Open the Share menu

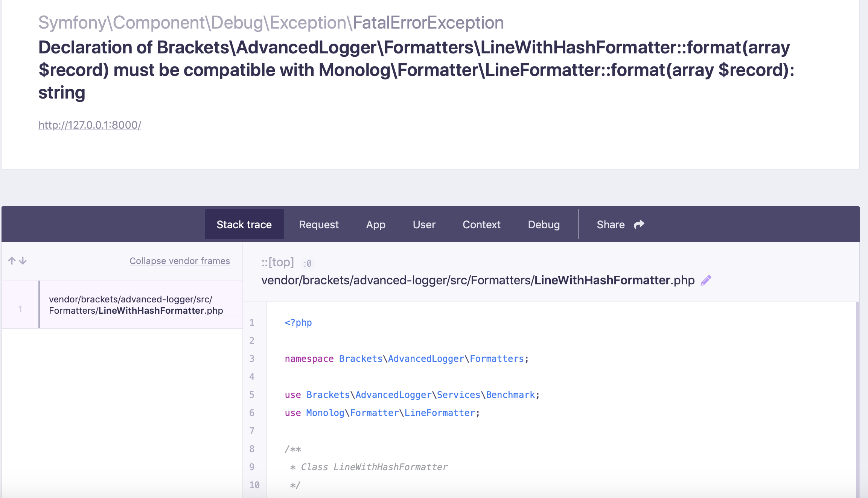pos(611,225)
